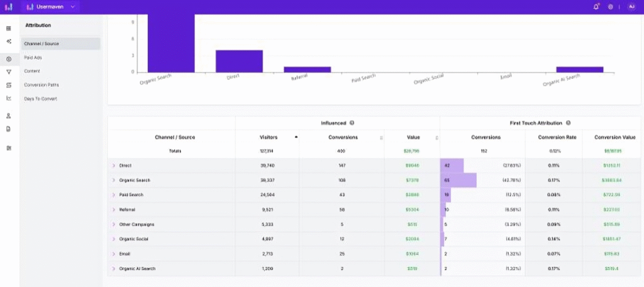Click the Influenced info icon
The height and width of the screenshot is (287, 644).
point(352,123)
